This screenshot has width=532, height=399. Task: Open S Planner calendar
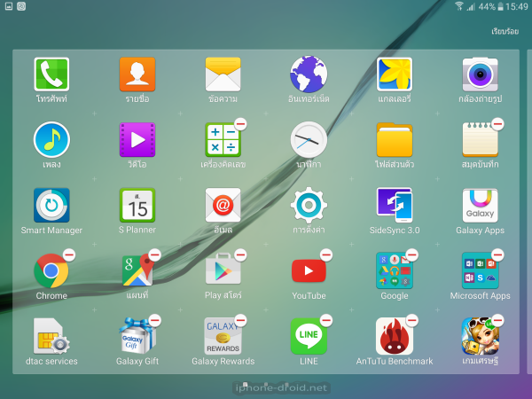point(137,206)
